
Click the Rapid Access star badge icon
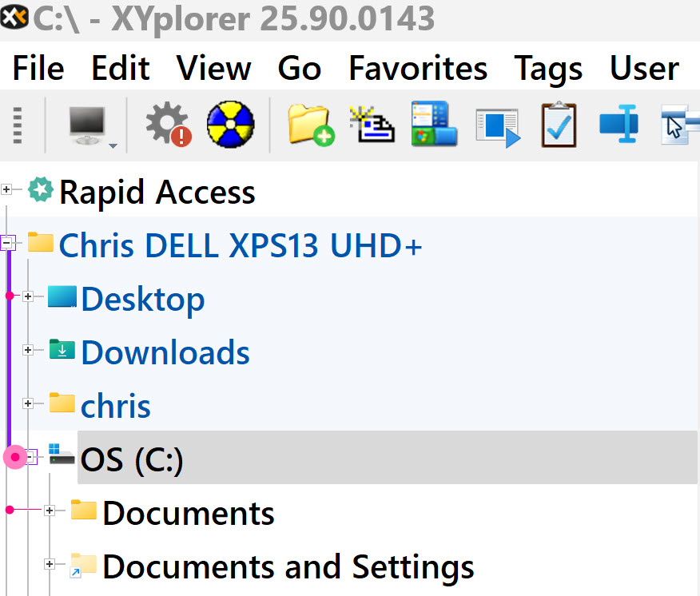(x=41, y=189)
